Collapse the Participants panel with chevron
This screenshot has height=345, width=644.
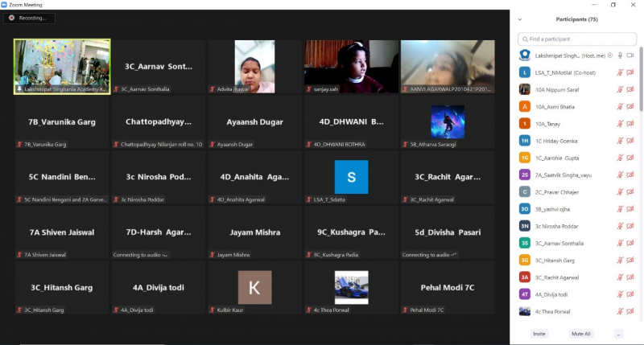tap(520, 18)
